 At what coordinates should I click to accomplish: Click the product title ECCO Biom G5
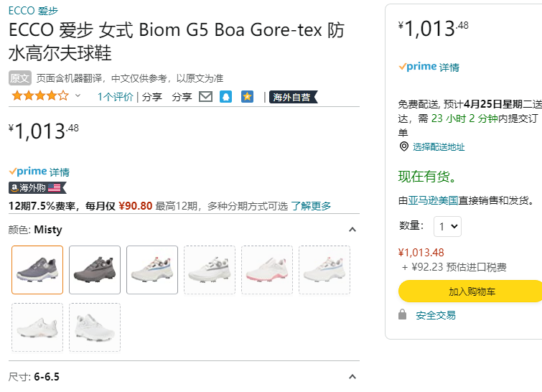pyautogui.click(x=177, y=42)
